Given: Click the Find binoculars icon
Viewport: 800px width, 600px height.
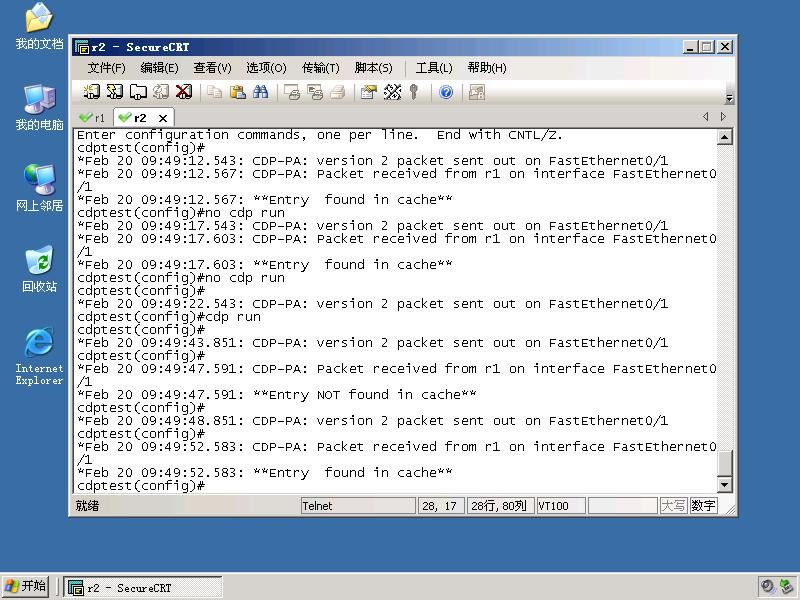Looking at the screenshot, I should [x=261, y=92].
